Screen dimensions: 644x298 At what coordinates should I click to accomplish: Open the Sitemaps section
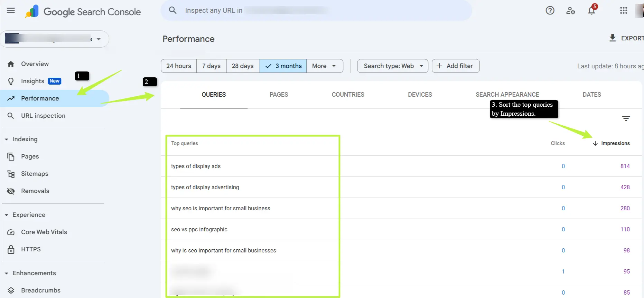coord(35,174)
